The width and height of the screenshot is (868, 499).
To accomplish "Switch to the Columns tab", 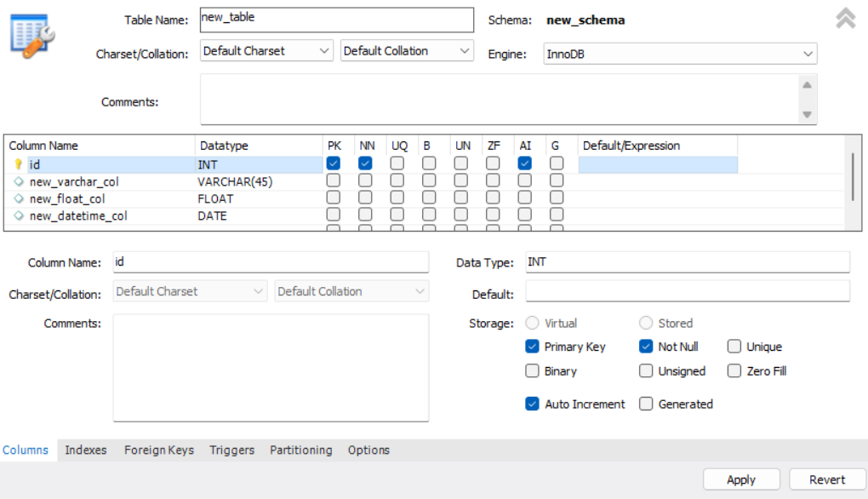I will coord(26,450).
